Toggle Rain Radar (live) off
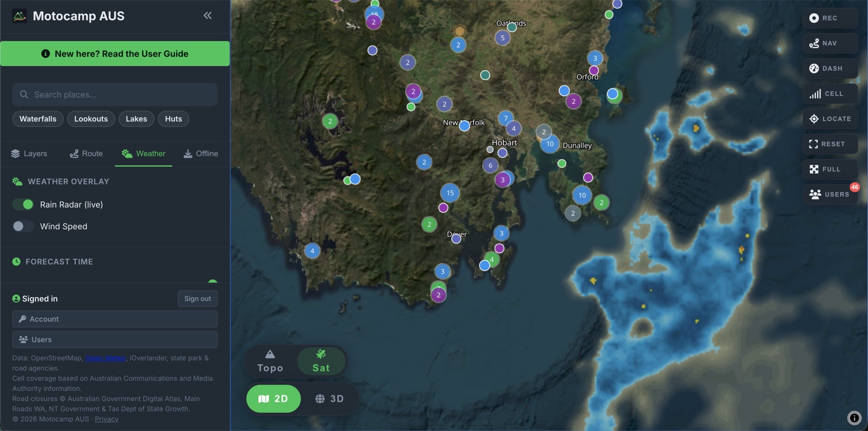This screenshot has height=431, width=868. click(x=23, y=204)
